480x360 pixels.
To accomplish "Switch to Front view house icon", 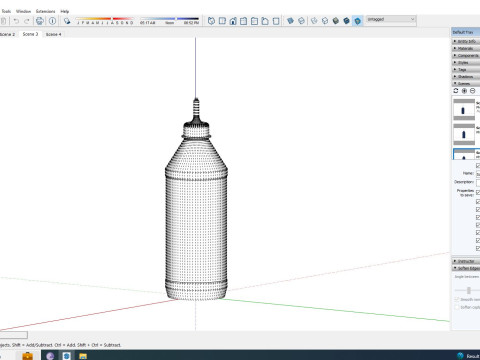I will [233, 21].
